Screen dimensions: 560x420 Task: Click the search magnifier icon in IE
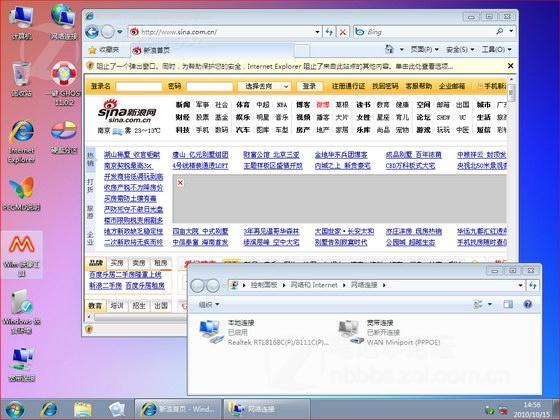[500, 32]
